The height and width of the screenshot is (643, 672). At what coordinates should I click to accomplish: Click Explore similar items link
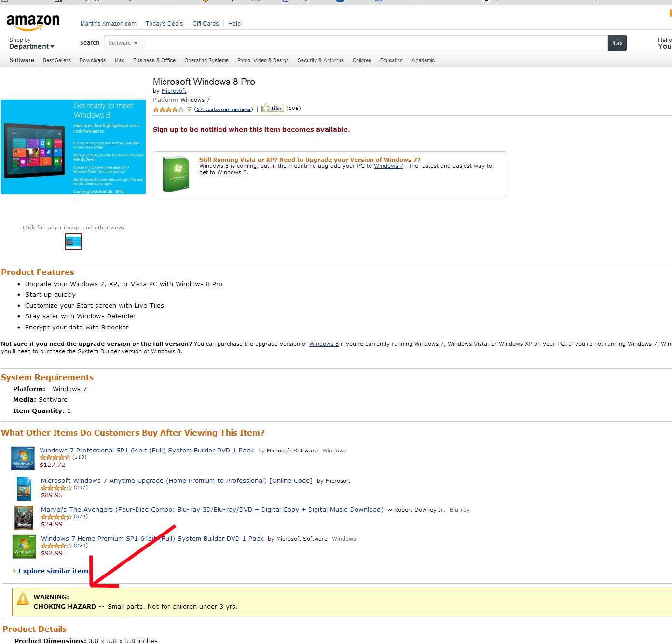click(54, 571)
